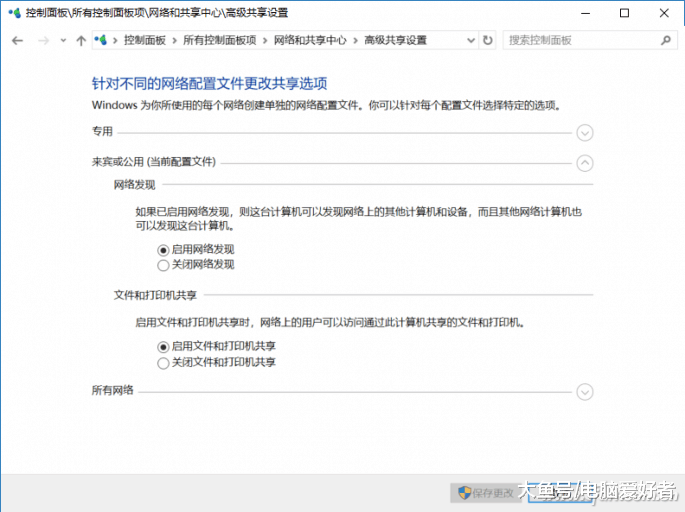Click the title bar network icon
Viewport: 685px width, 512px height.
[x=14, y=13]
